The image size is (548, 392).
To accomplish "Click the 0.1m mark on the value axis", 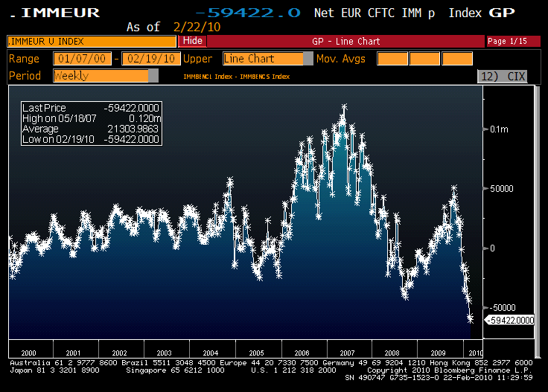I will [x=498, y=130].
